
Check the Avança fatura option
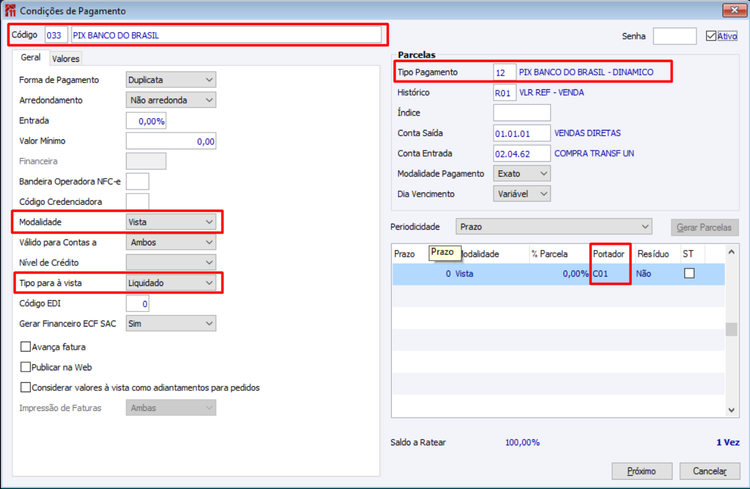[x=25, y=346]
